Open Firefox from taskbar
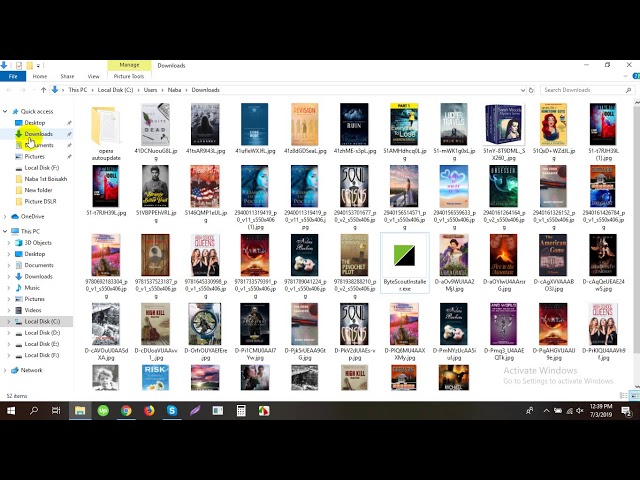This screenshot has height=480, width=640. 149,411
